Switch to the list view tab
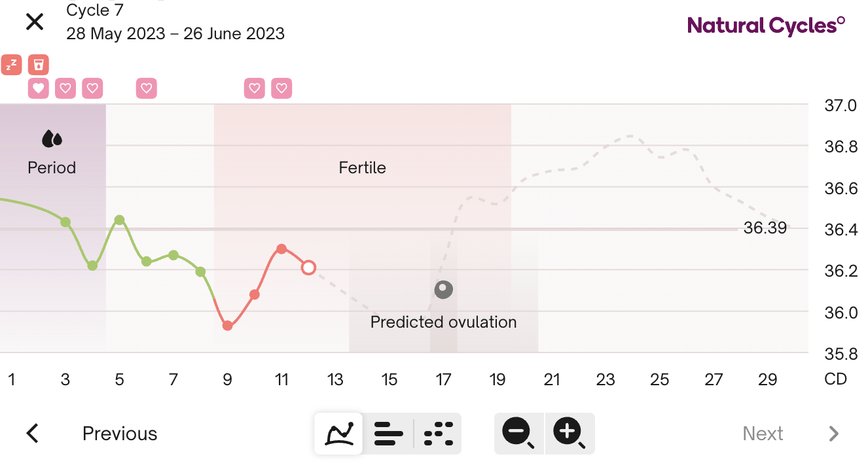 388,433
